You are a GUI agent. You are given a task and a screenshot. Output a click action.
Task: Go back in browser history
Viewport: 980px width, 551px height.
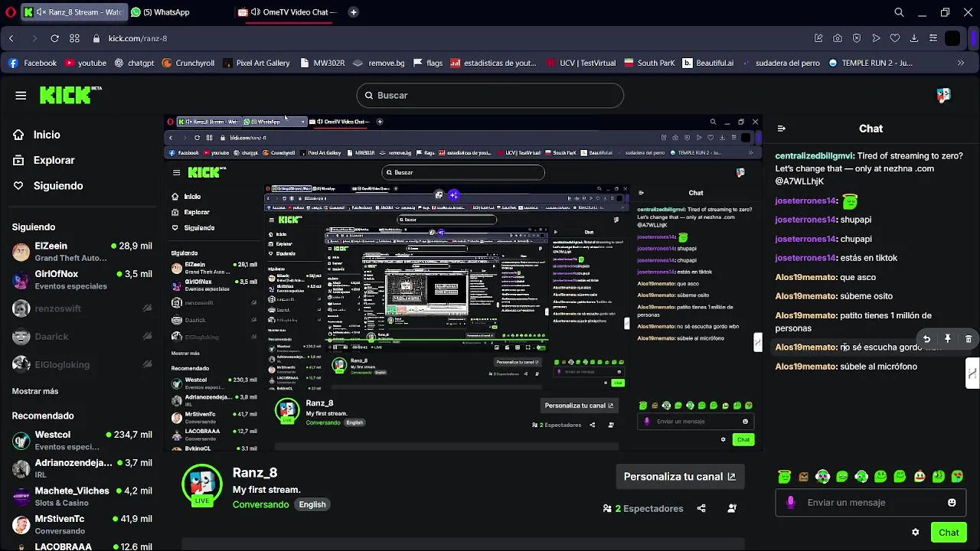click(x=11, y=38)
